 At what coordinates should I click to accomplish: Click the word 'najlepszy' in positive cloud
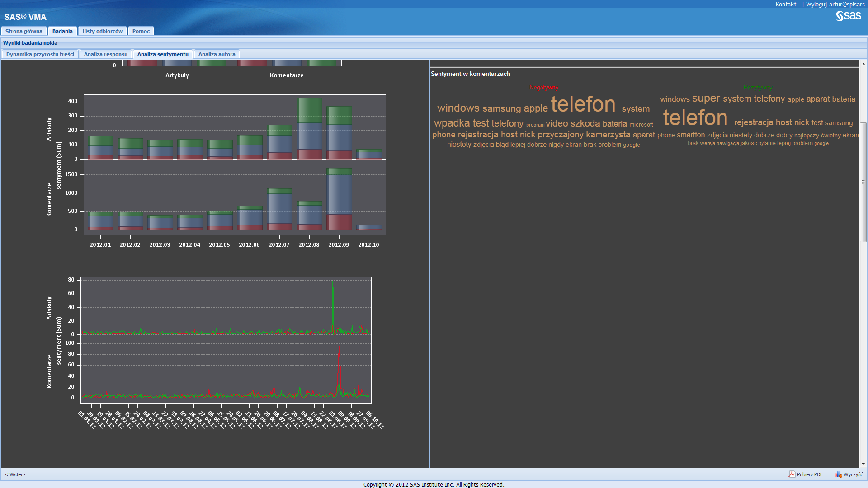tap(807, 135)
